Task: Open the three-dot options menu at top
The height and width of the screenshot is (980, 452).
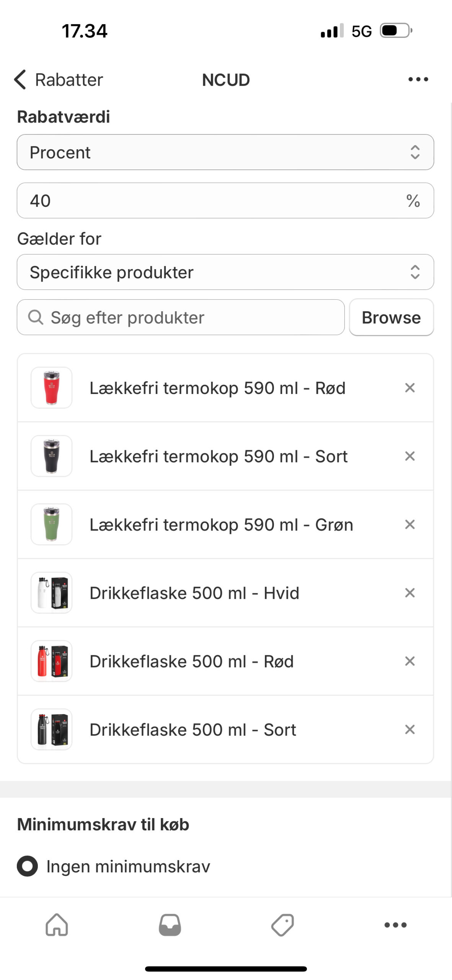Action: pos(418,80)
